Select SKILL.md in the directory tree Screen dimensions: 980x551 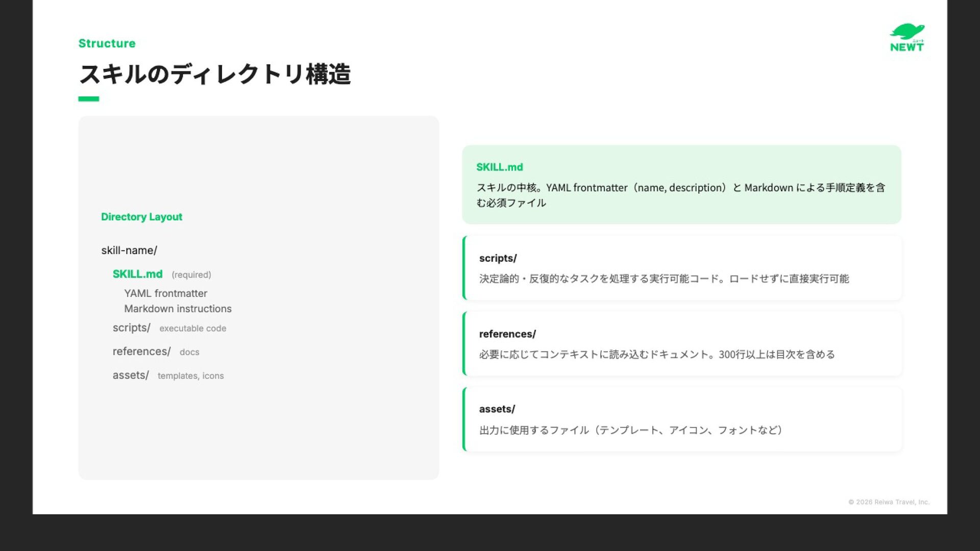pos(137,274)
